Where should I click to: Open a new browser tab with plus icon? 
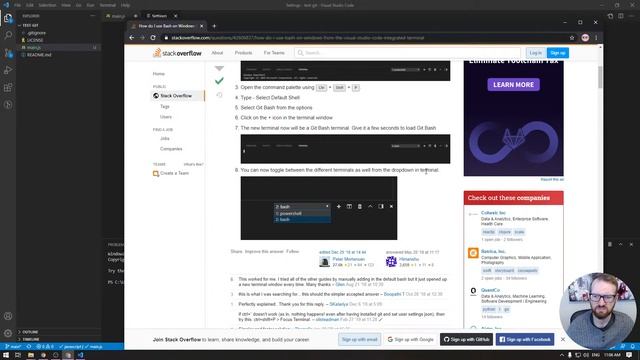click(214, 26)
